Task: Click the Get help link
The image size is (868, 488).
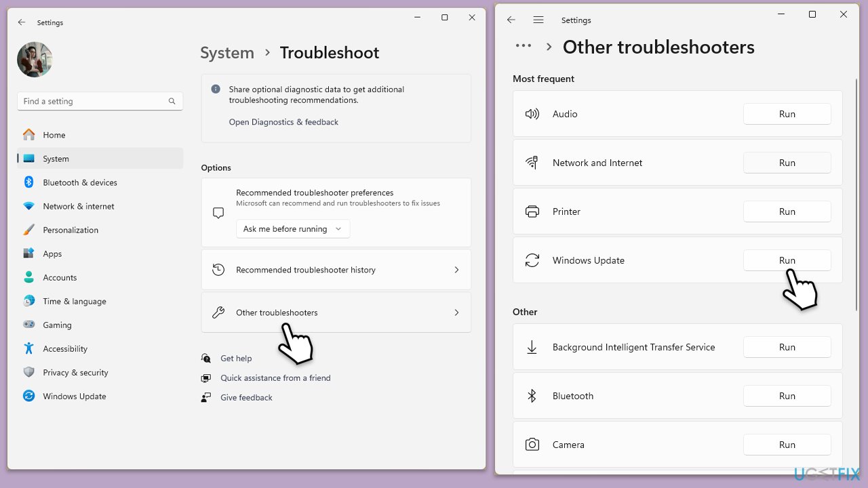Action: 236,359
